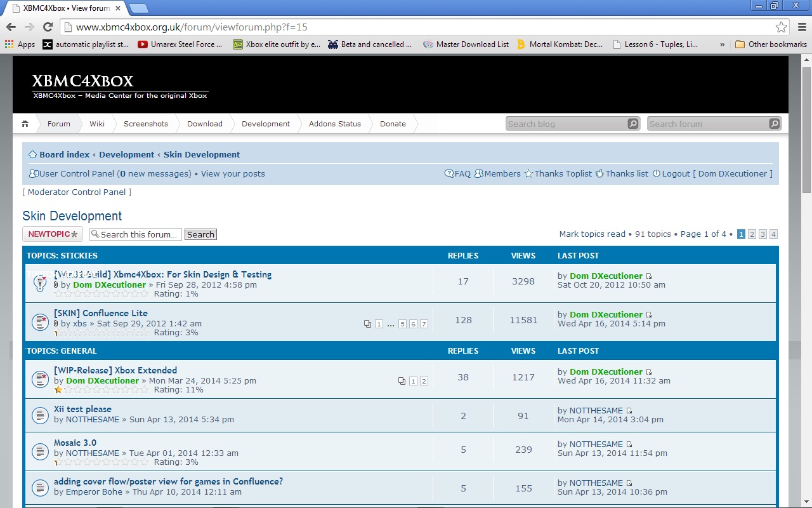Click the browser address bar URL
The height and width of the screenshot is (508, 812).
tap(192, 27)
